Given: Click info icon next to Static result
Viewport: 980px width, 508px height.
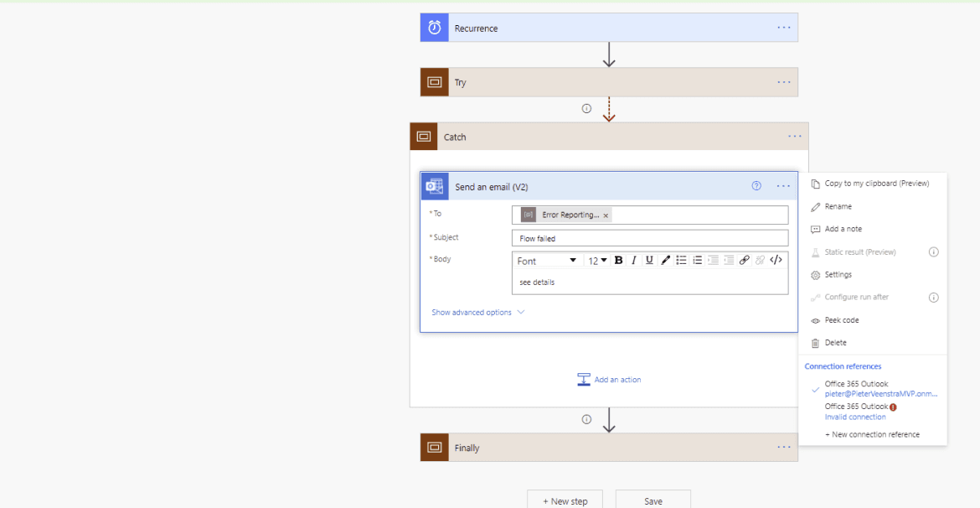Looking at the screenshot, I should pyautogui.click(x=934, y=252).
